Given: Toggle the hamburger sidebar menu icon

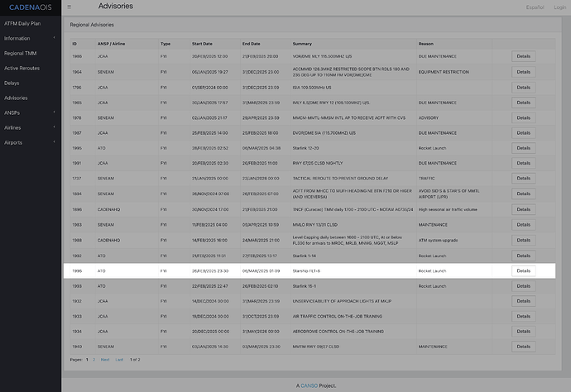Looking at the screenshot, I should [x=70, y=7].
